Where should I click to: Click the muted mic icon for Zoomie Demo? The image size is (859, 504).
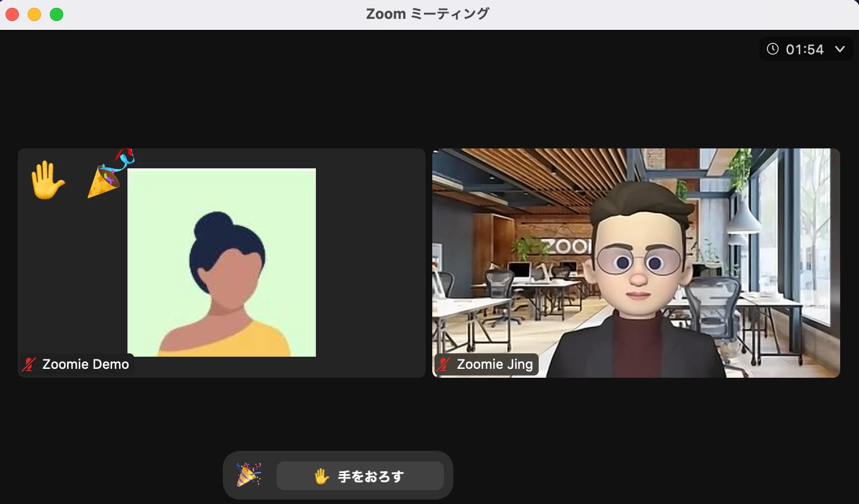(29, 364)
